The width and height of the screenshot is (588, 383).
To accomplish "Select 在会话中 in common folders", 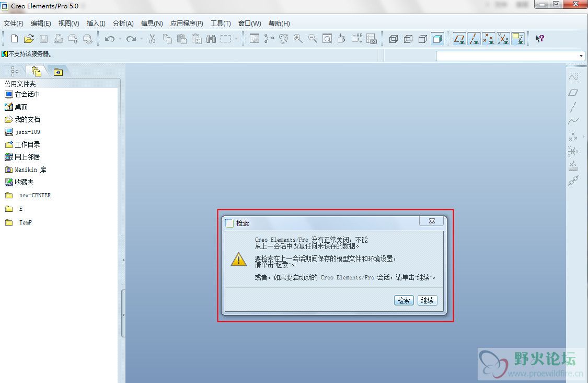I will (22, 94).
